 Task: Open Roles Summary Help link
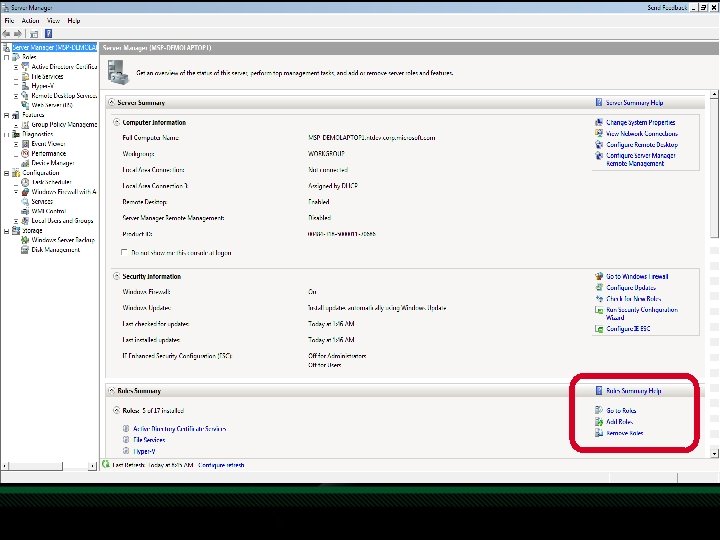pyautogui.click(x=634, y=391)
